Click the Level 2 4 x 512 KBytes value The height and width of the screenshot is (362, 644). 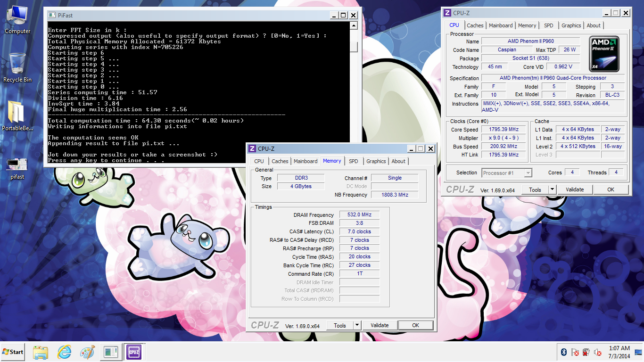(x=578, y=146)
